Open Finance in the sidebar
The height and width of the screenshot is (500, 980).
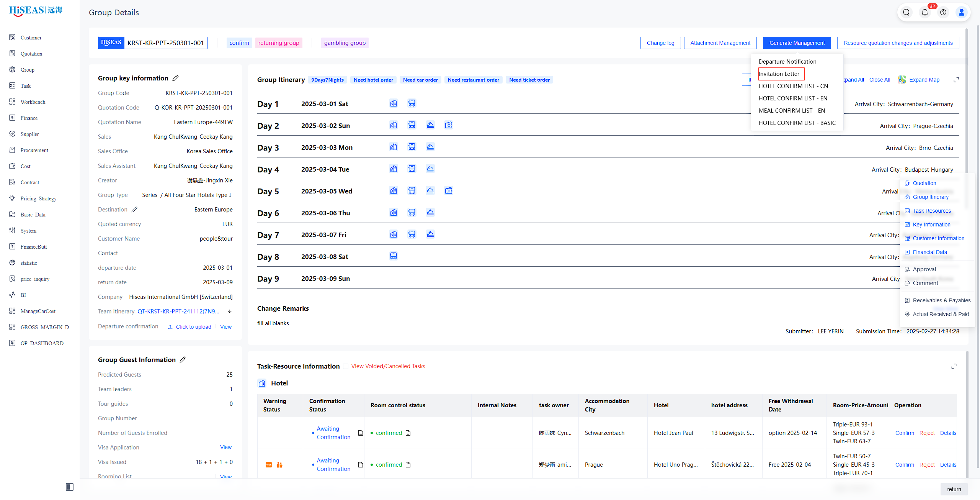point(29,118)
